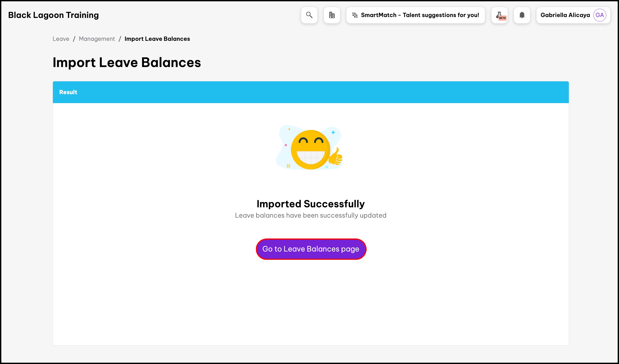
Task: Open the BETA flask icon
Action: (x=499, y=15)
